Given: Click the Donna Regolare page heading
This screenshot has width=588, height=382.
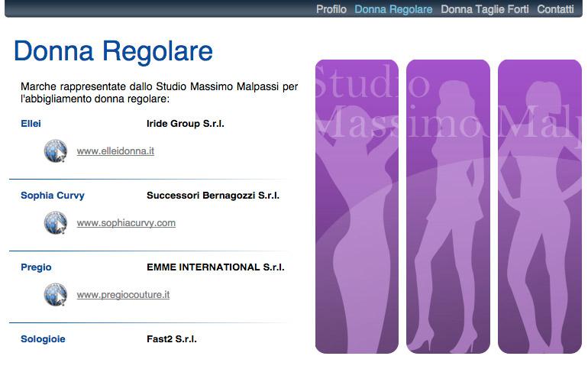Looking at the screenshot, I should pyautogui.click(x=113, y=51).
